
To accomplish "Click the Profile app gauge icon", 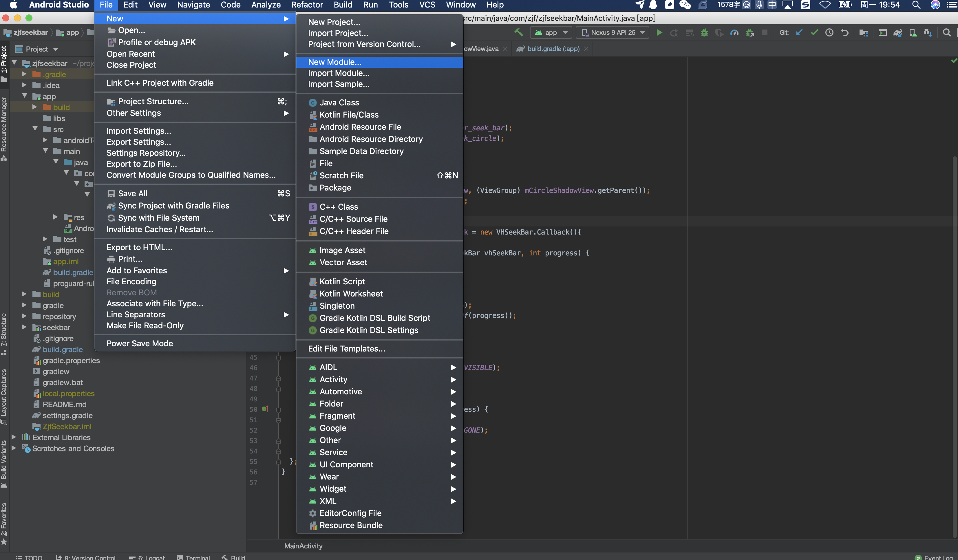I will [734, 33].
